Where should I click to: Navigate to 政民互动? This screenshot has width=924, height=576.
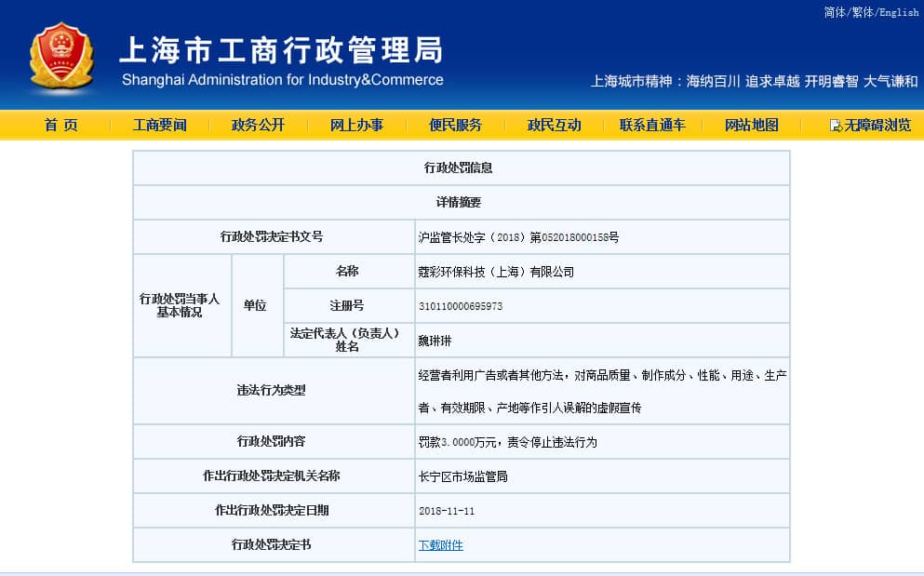tap(554, 125)
